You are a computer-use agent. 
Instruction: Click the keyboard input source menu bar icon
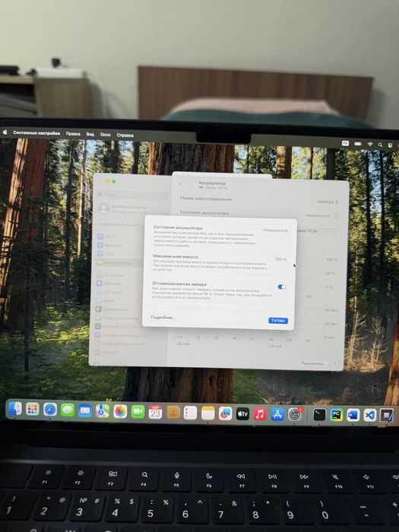(x=345, y=144)
